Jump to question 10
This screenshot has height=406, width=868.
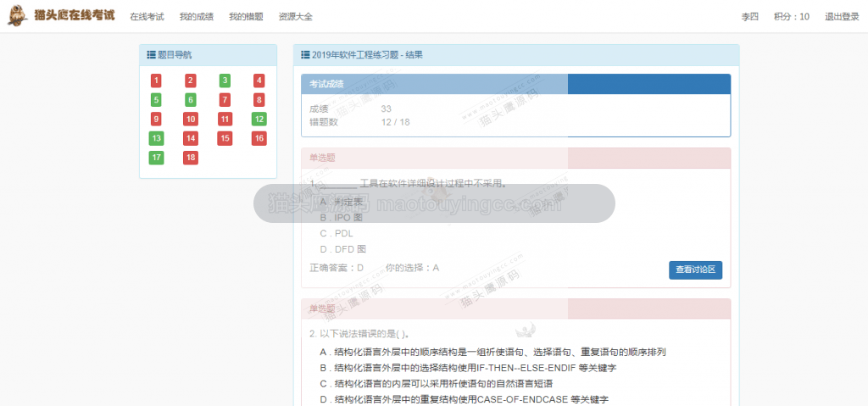(x=191, y=119)
